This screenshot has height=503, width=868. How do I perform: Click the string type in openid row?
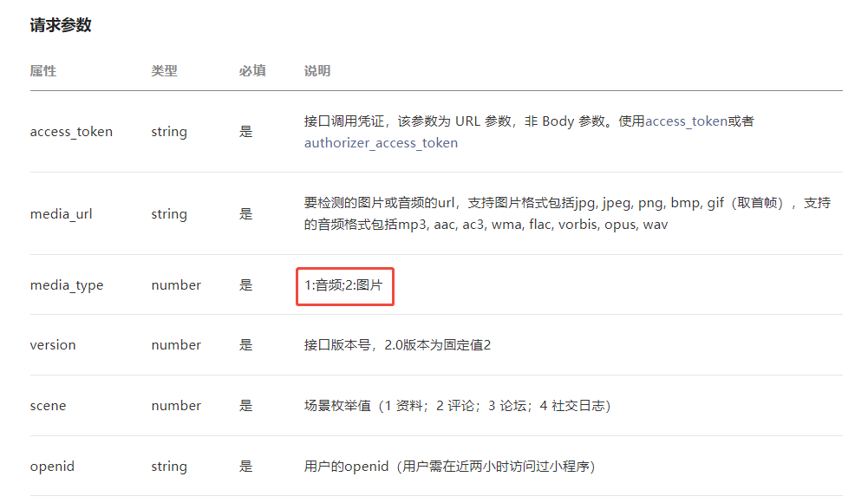click(x=169, y=467)
